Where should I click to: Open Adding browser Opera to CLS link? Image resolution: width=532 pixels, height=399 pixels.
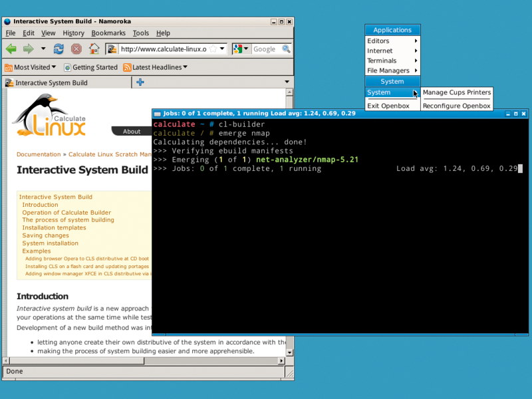pos(87,259)
